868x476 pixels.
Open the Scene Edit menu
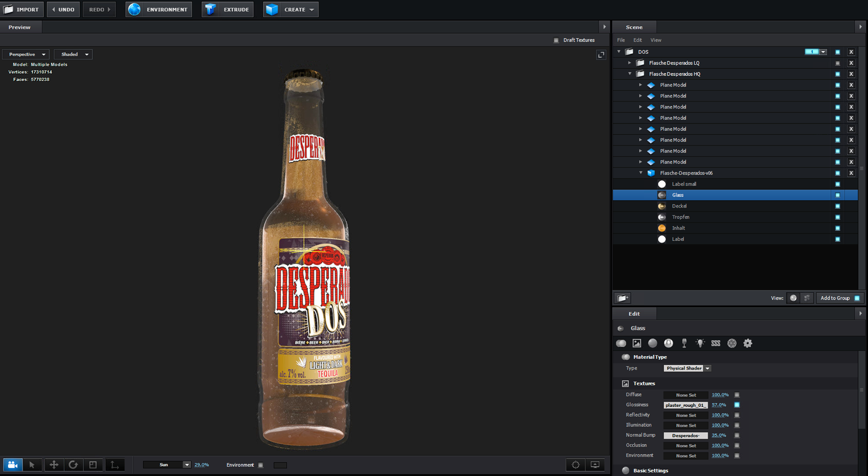[637, 40]
